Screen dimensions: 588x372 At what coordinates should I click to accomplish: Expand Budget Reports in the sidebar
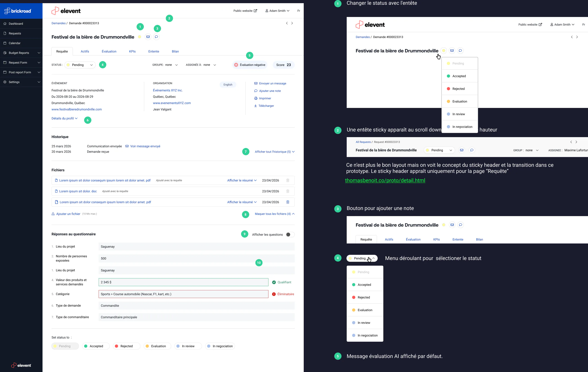coord(21,53)
